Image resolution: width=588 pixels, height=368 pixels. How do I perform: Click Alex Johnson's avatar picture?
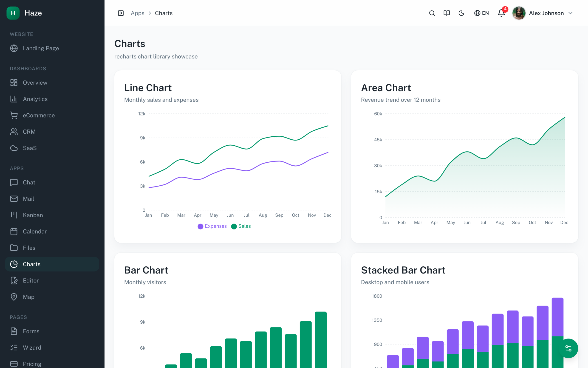(519, 13)
